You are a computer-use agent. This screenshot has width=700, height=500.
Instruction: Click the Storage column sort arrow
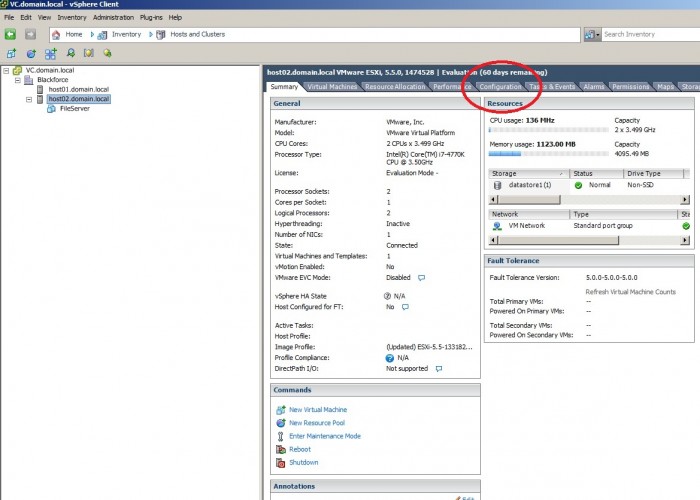coord(561,174)
